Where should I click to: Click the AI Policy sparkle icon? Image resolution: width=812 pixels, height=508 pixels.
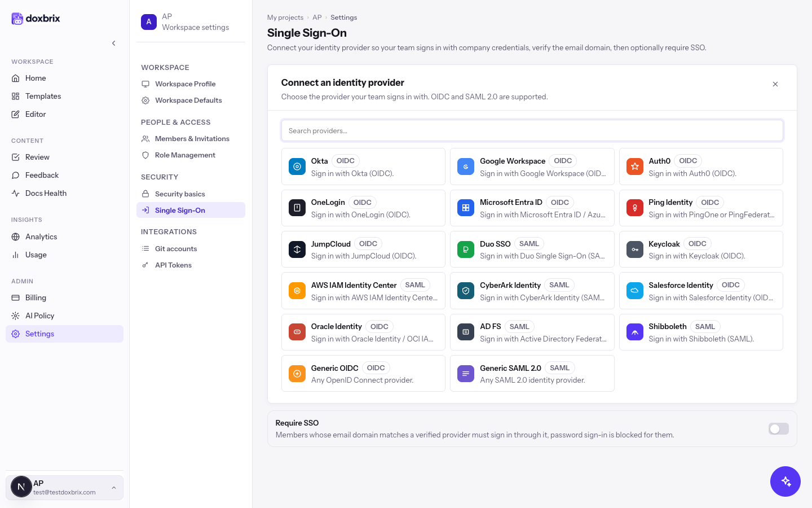(16, 316)
